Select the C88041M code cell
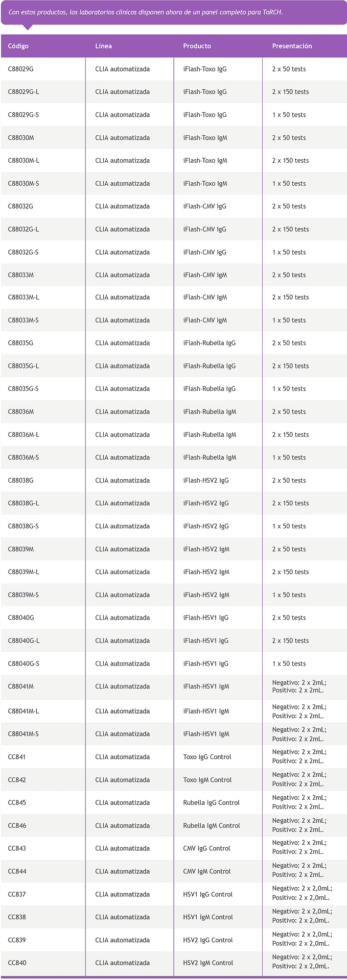The height and width of the screenshot is (980, 347). coord(21,687)
